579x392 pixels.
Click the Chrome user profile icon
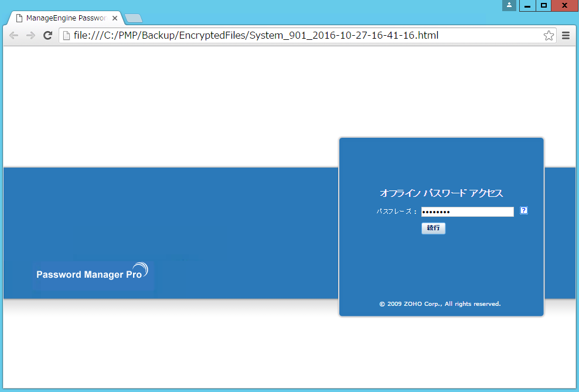[x=509, y=5]
